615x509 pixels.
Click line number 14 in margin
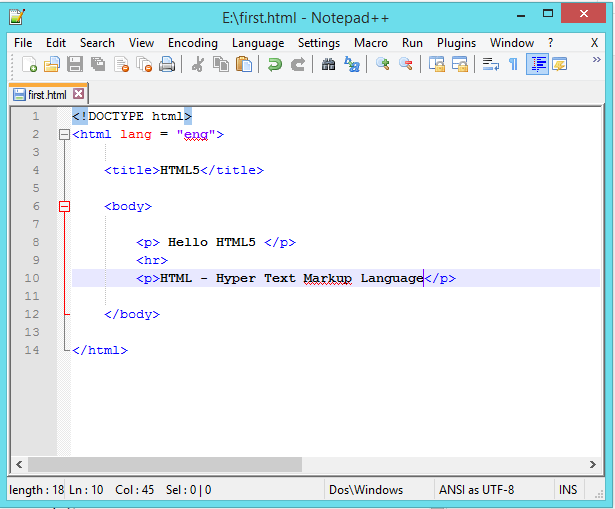[32, 351]
